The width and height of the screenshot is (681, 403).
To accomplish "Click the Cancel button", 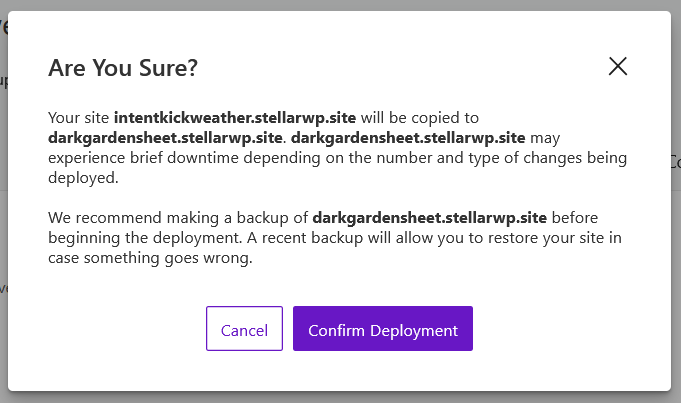I will pyautogui.click(x=244, y=329).
